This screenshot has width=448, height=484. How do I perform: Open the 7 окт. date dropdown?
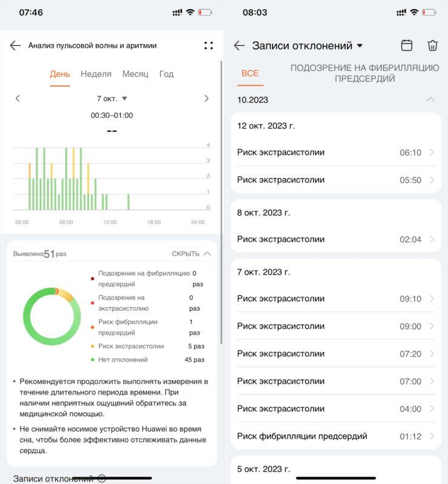pyautogui.click(x=112, y=99)
